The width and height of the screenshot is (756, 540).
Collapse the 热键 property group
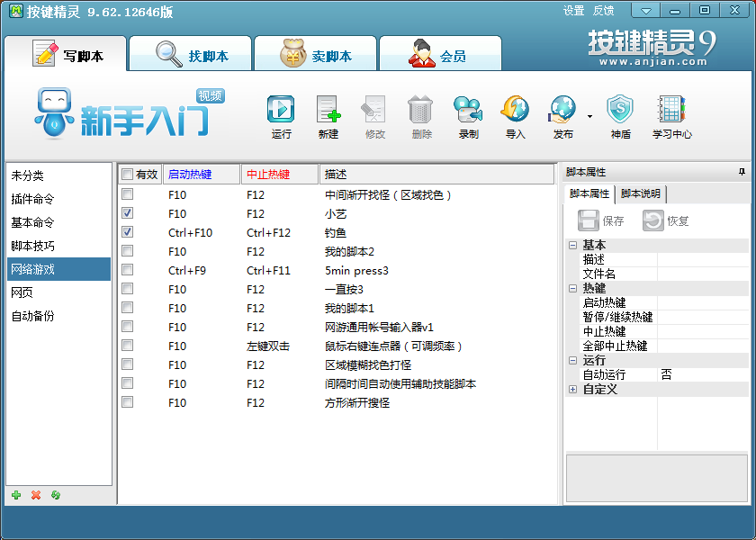(x=572, y=288)
